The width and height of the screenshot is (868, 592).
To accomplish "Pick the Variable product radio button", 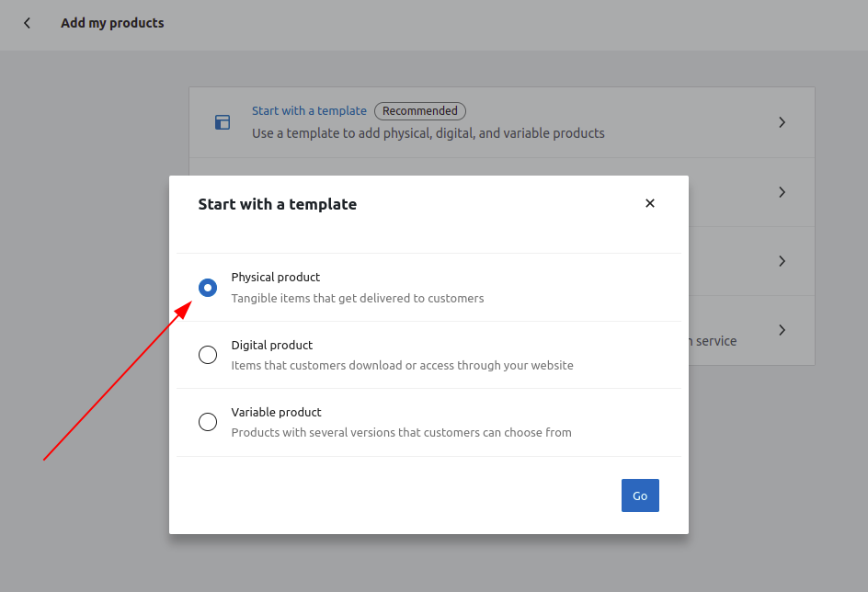I will [208, 422].
